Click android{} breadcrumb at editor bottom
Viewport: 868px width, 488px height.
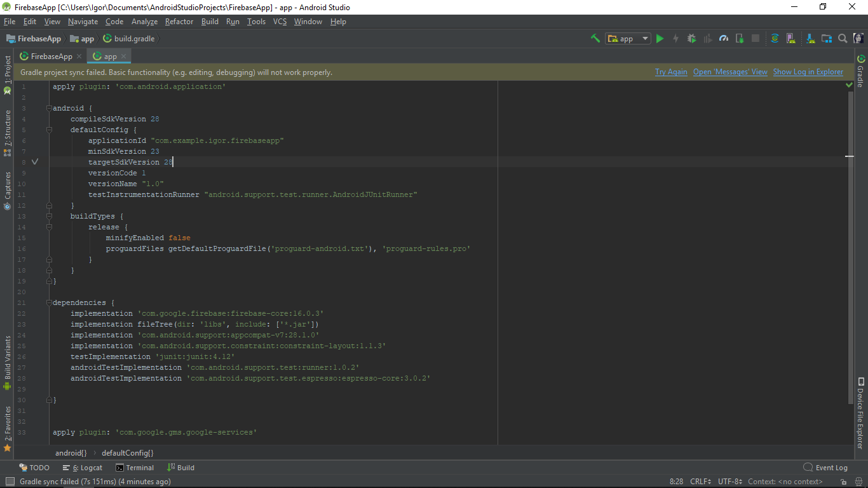[x=71, y=453]
